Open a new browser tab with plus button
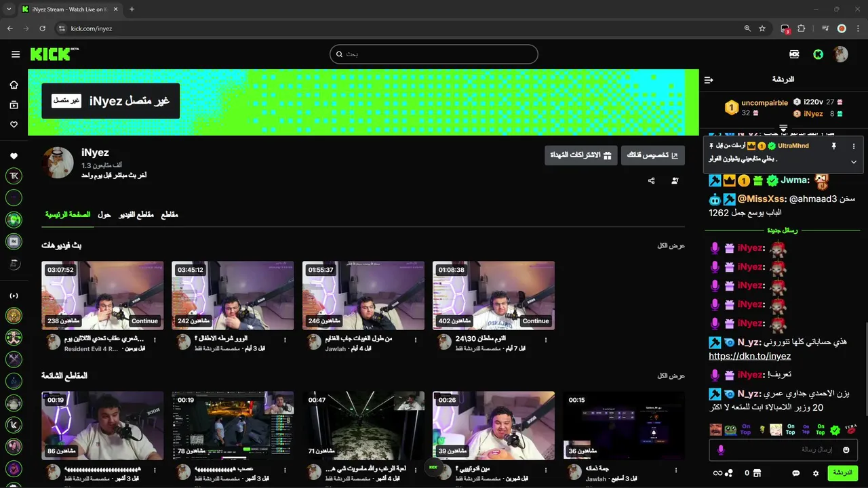Screen dimensions: 868x488 coord(132,9)
